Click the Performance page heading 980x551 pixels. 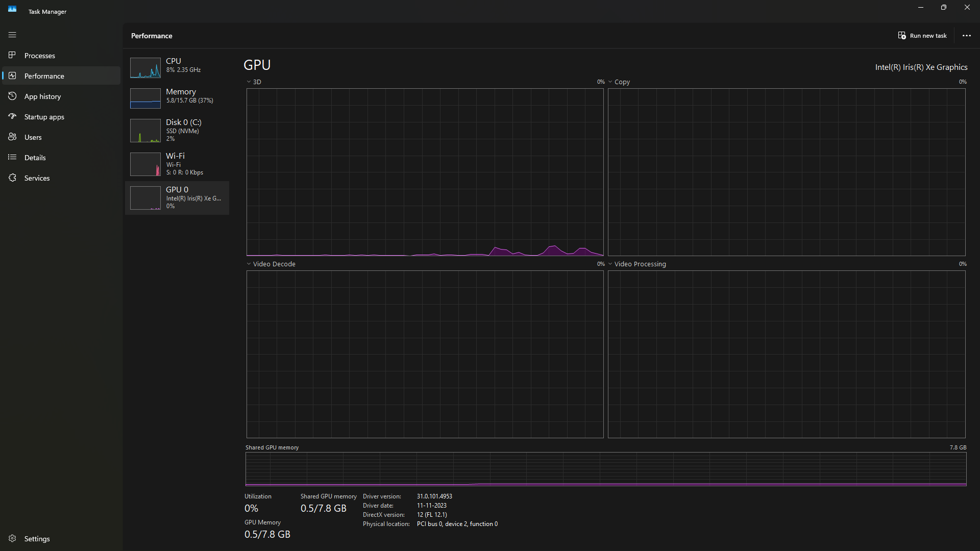coord(152,36)
